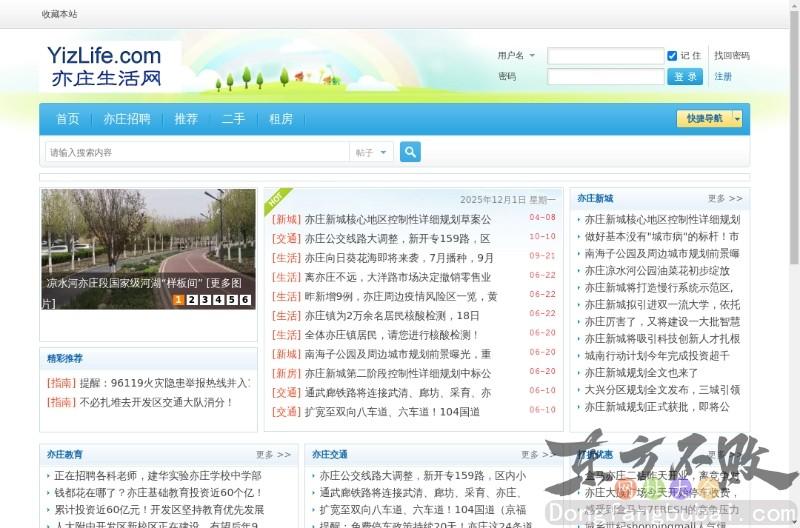The width and height of the screenshot is (800, 528).
Task: Click the green HOT ribbon badge
Action: point(276,200)
